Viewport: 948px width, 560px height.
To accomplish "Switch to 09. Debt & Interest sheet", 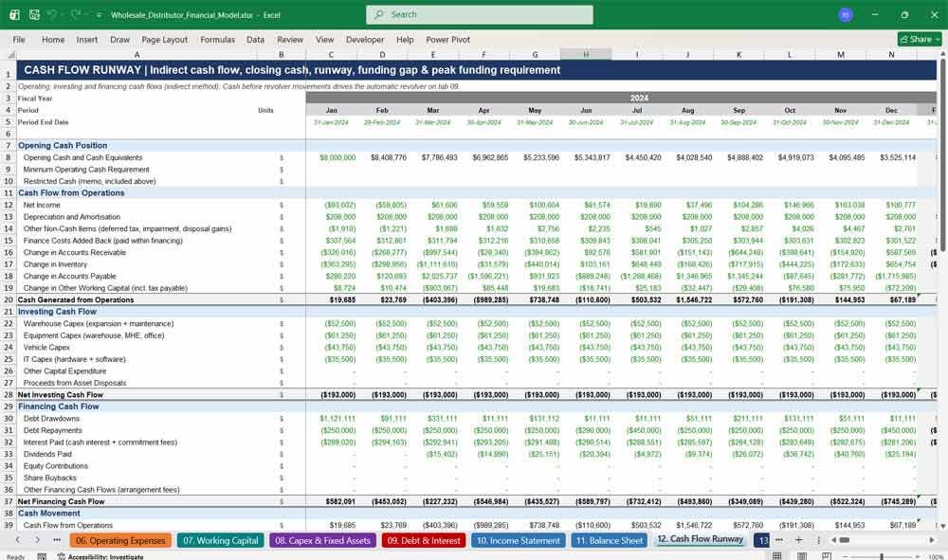I will pos(424,541).
